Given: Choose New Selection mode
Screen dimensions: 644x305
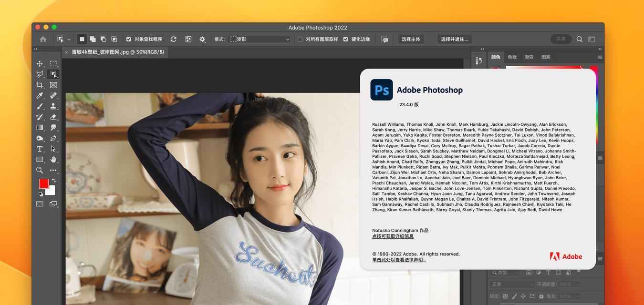Looking at the screenshot, I should (x=82, y=39).
